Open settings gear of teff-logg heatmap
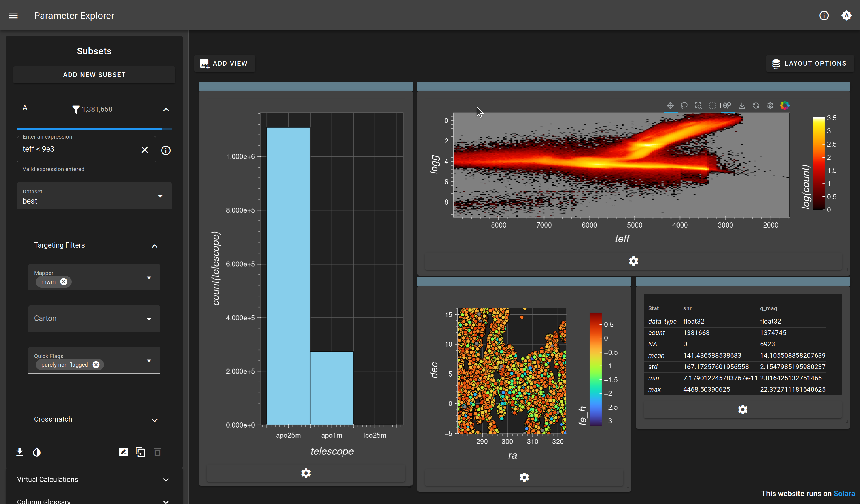This screenshot has width=860, height=504. click(633, 261)
